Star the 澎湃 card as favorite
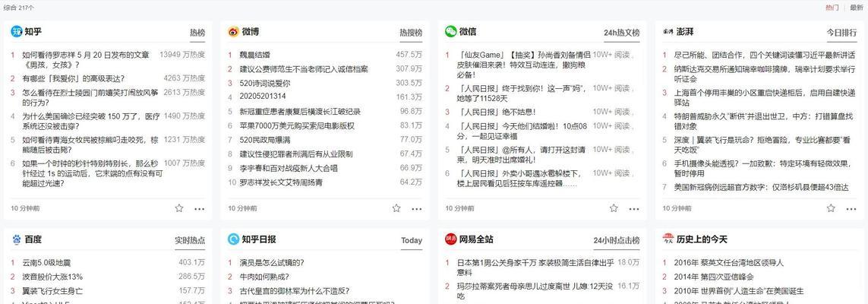 tap(831, 208)
